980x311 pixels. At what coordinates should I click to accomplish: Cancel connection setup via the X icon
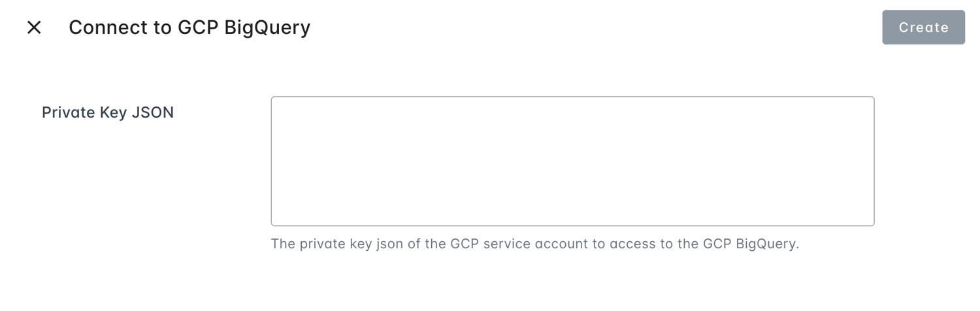[x=34, y=27]
